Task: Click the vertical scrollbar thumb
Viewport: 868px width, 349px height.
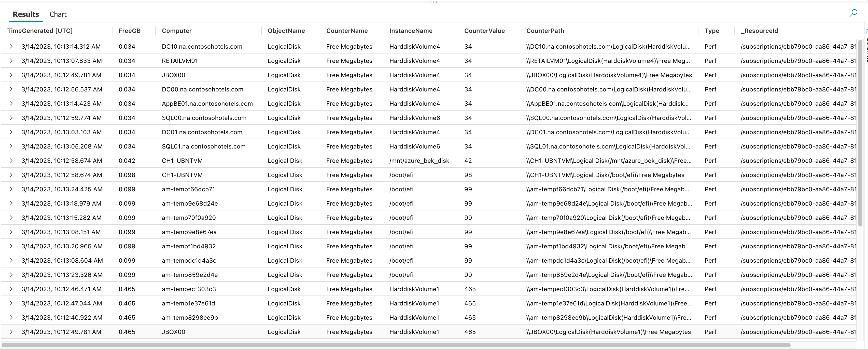Action: click(860, 133)
